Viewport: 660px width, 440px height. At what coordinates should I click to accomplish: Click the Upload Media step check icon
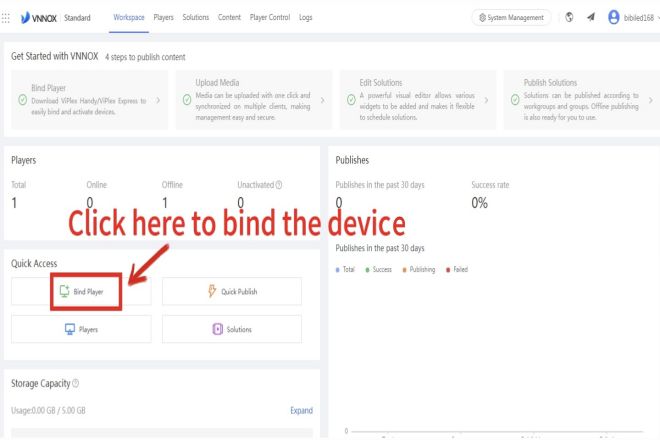tap(187, 100)
